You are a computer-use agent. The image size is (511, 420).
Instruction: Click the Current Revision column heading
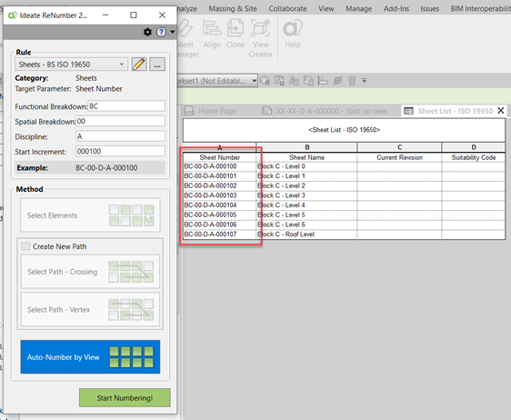click(x=399, y=157)
